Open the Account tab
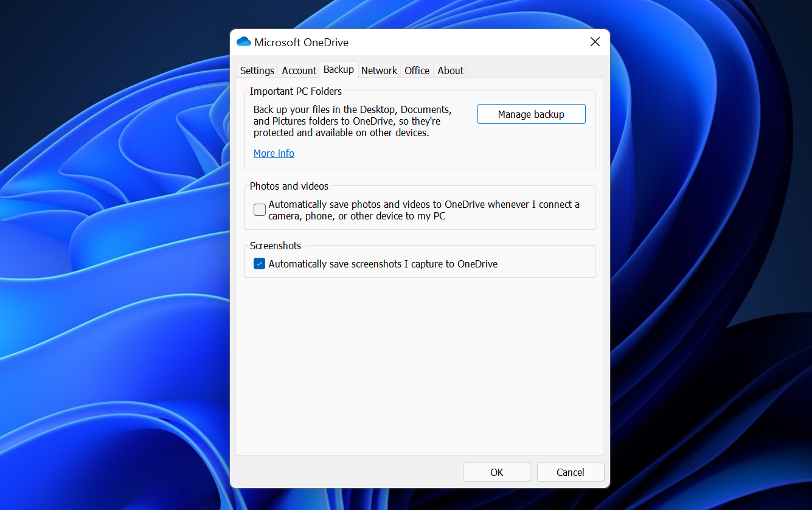This screenshot has height=510, width=812. pyautogui.click(x=299, y=71)
